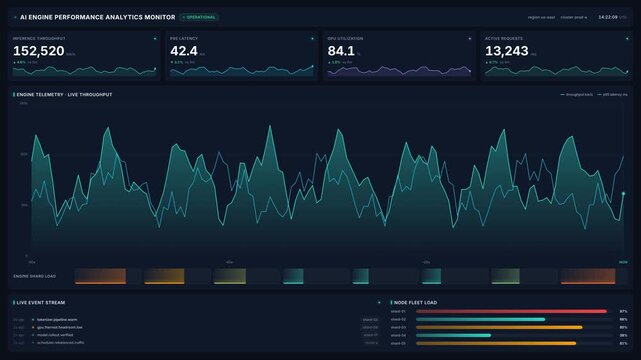Click the 152,520 throughput value
Screen dimensions: 641x360
click(39, 51)
